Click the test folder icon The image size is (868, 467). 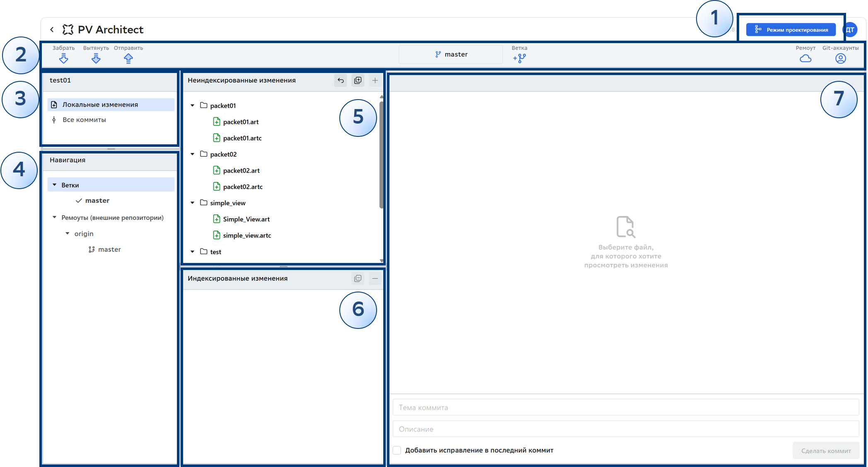[204, 251]
